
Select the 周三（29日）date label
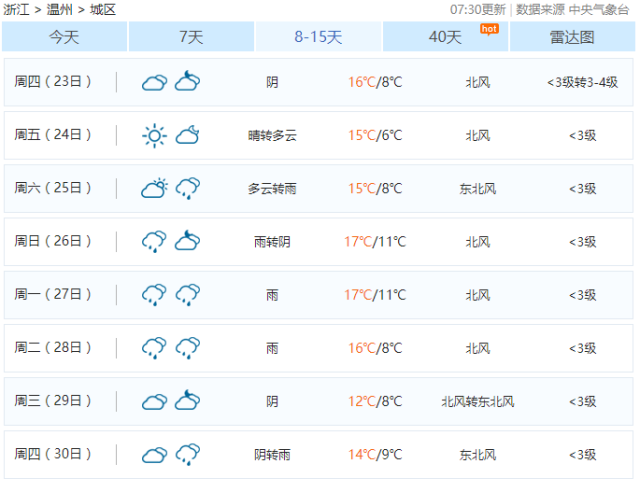point(53,401)
